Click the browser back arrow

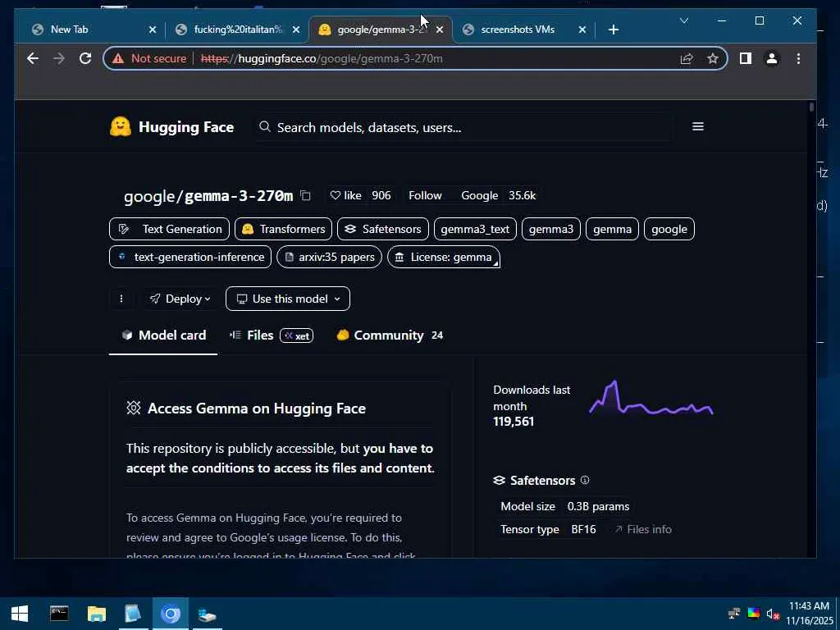click(33, 58)
